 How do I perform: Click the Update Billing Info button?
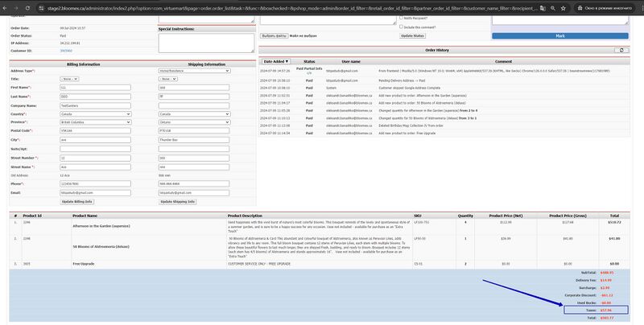point(76,202)
